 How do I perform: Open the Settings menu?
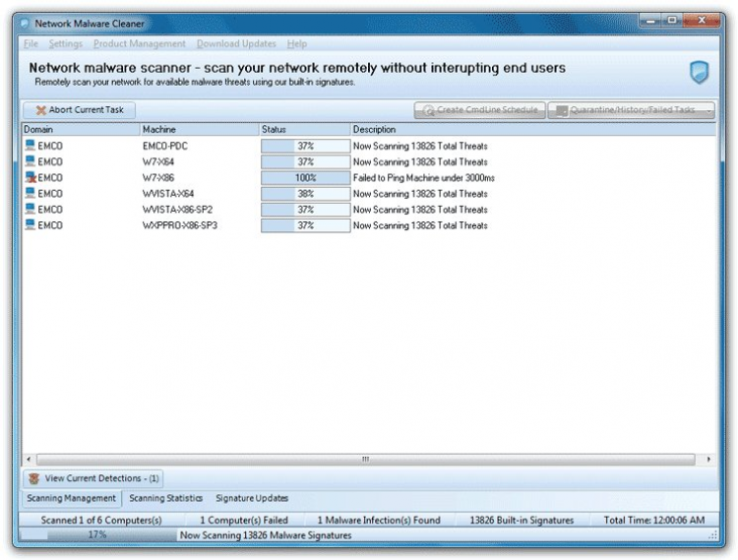pos(65,43)
